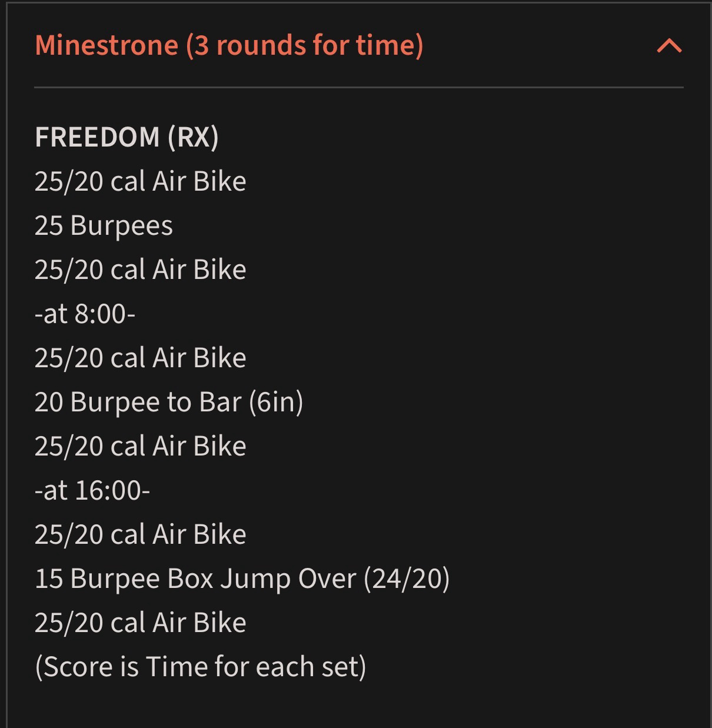This screenshot has height=728, width=712.
Task: Click the divider line under the Minestrone header
Action: pos(359,88)
